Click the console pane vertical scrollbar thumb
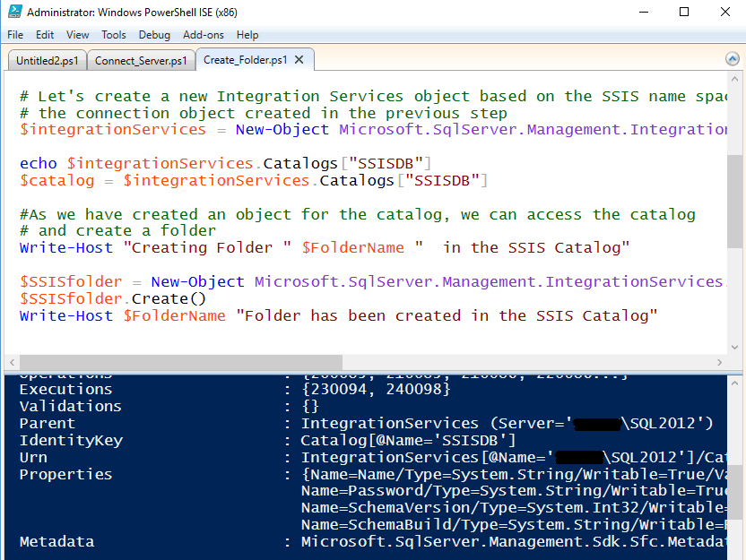This screenshot has width=746, height=560. 734,492
